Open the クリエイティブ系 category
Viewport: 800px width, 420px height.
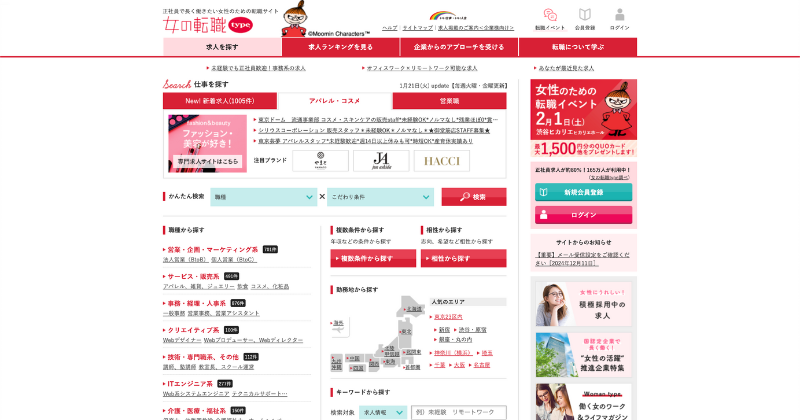point(193,330)
